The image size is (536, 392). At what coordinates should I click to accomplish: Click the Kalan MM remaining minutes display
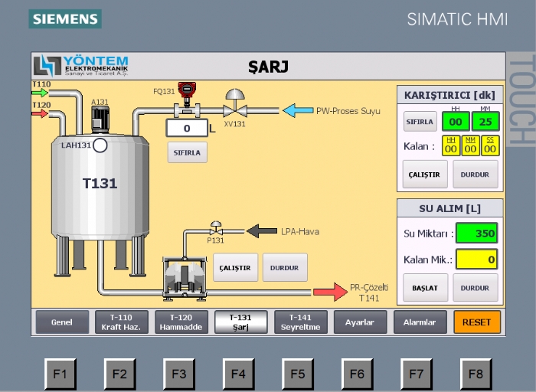coord(470,146)
